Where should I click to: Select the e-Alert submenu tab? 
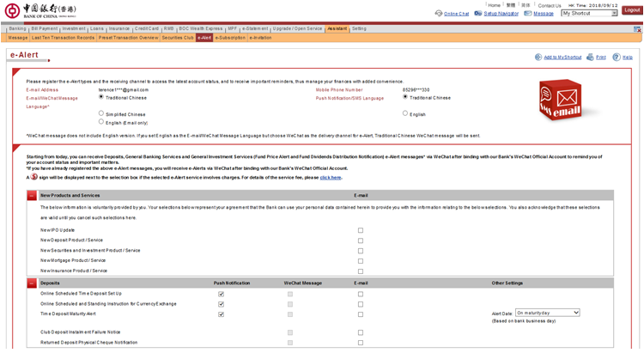[204, 38]
